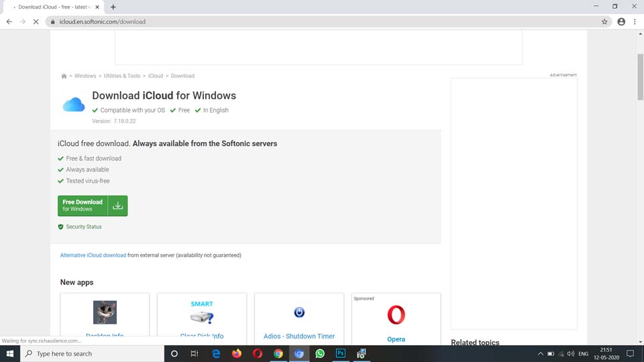Select the Version: 7.18.0.22 text
This screenshot has width=644, height=362.
click(x=114, y=121)
